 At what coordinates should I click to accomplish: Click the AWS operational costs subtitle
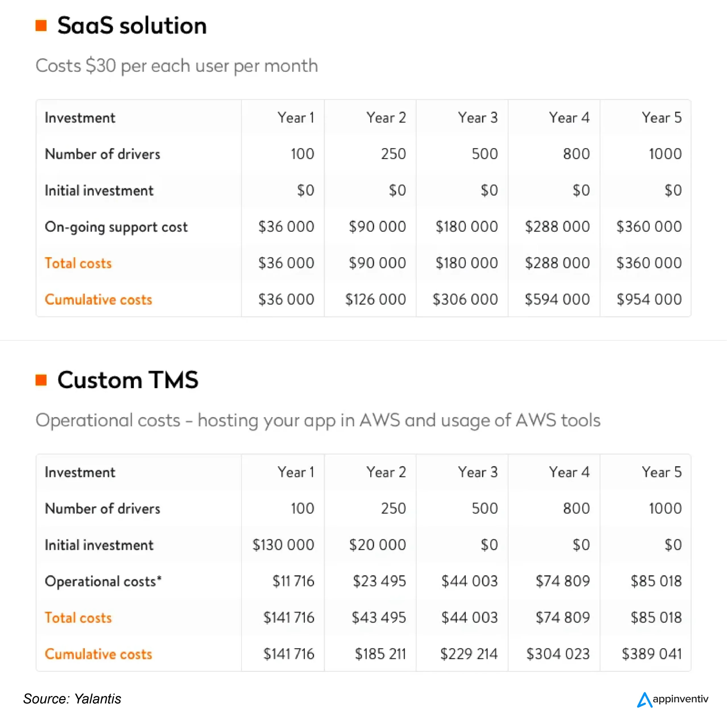coord(318,420)
